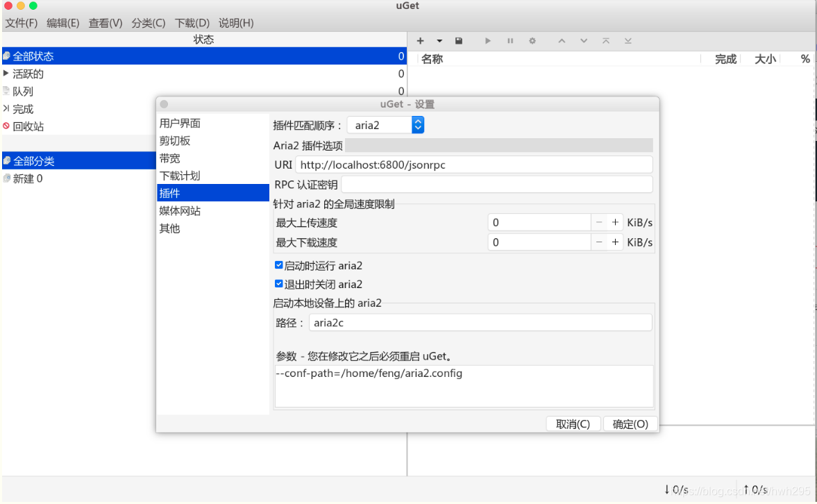Click the 完成 status icon
Screen dimensions: 817x504
coord(6,108)
